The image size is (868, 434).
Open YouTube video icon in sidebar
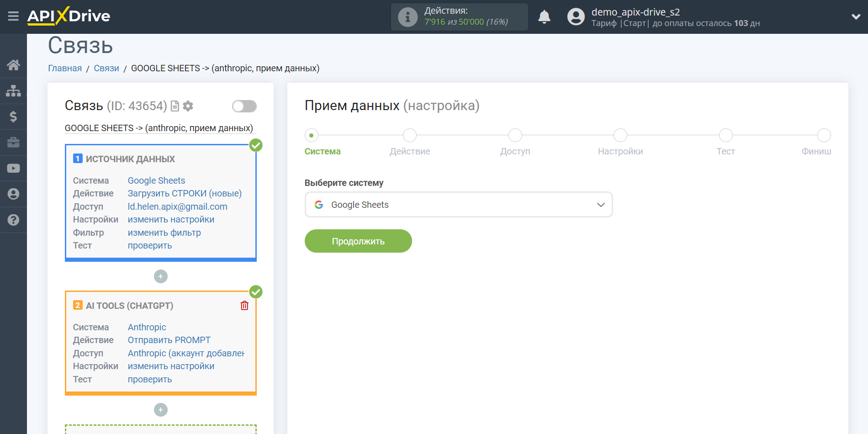pyautogui.click(x=13, y=168)
